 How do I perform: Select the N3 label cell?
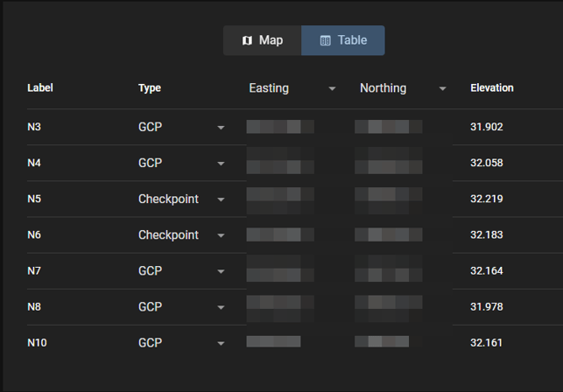pos(34,127)
